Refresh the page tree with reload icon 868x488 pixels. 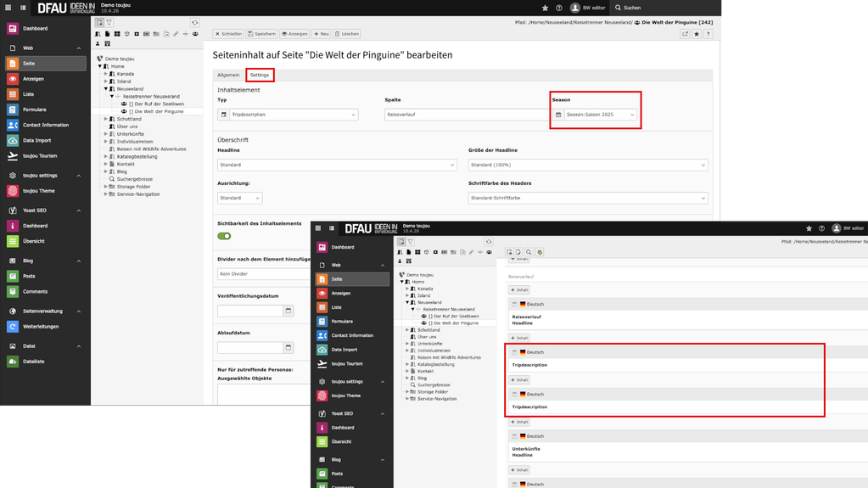pyautogui.click(x=194, y=23)
